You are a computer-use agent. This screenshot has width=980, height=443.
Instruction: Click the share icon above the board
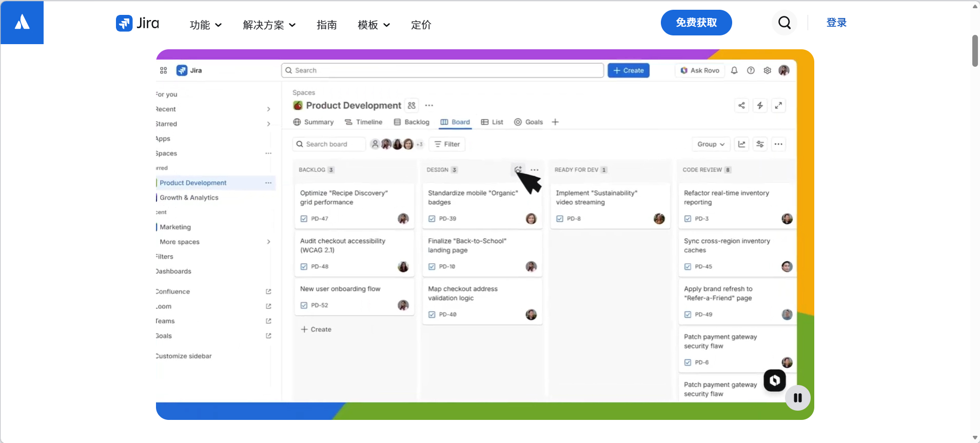coord(741,105)
